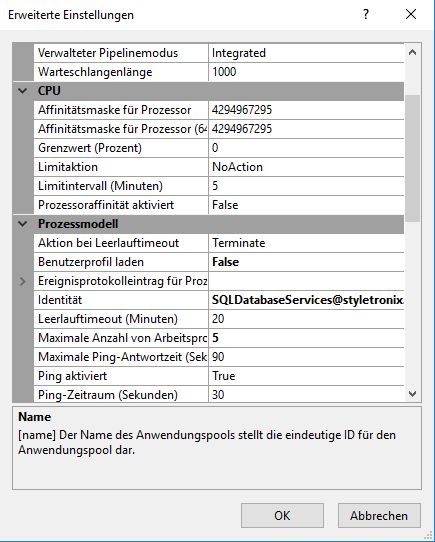Click the vertical scrollbar thumb

[x=412, y=158]
